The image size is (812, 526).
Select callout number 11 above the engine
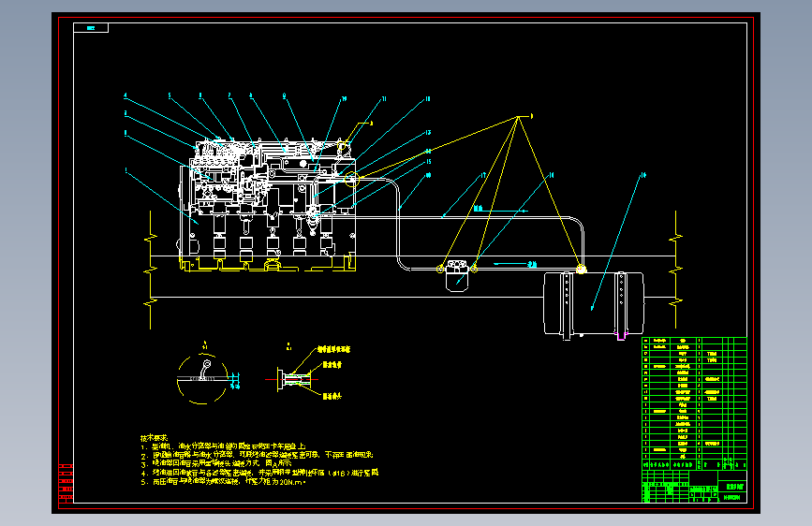point(384,99)
